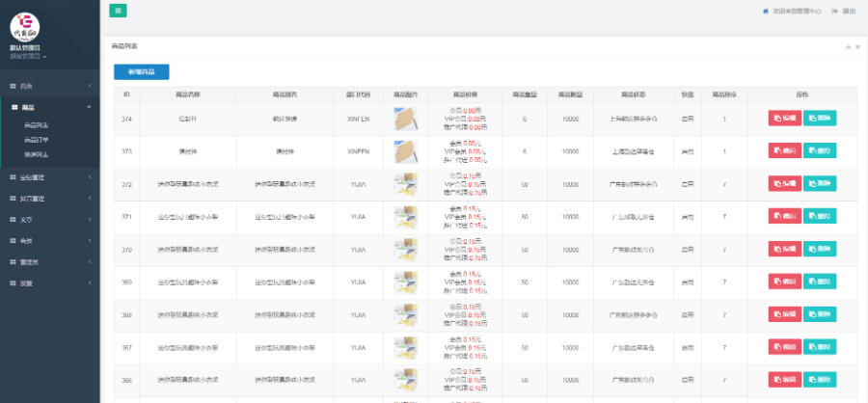Expand the 会员 sidebar menu
Screen dimensions: 868x403
(x=50, y=241)
